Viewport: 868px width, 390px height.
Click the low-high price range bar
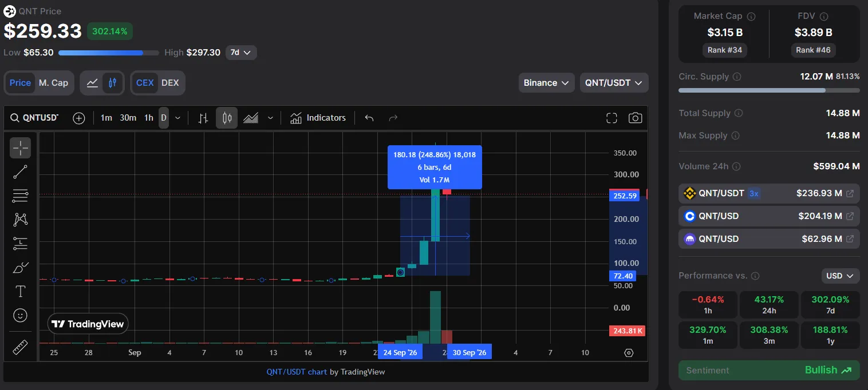109,53
